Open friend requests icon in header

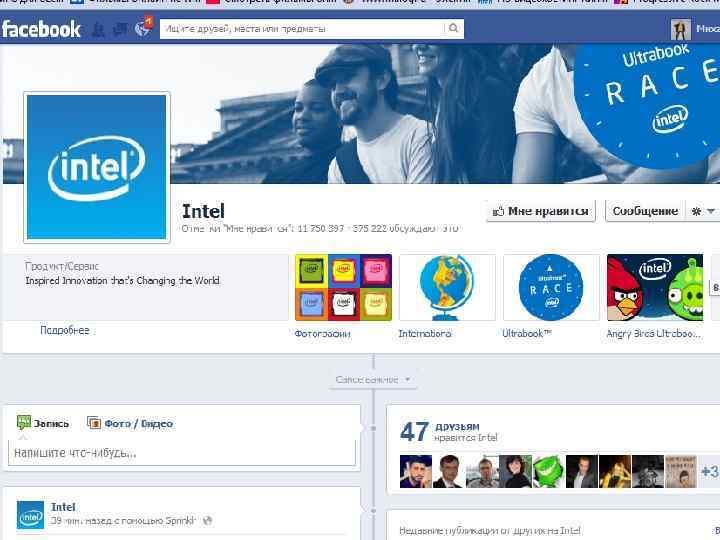pos(98,29)
